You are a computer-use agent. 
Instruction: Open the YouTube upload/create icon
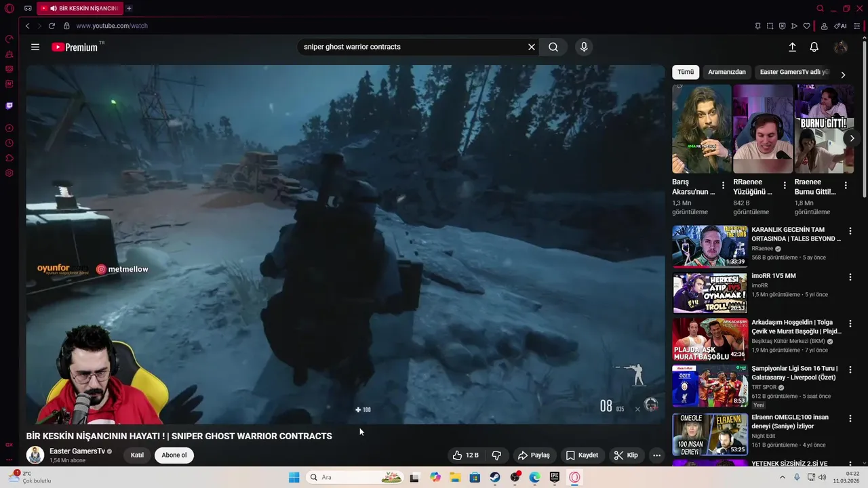coord(792,47)
